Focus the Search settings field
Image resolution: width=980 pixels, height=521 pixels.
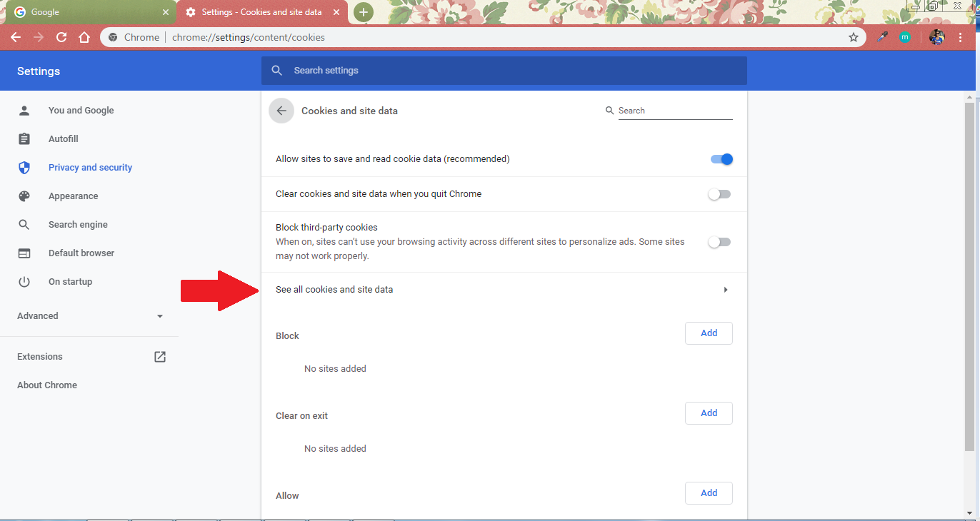point(504,71)
